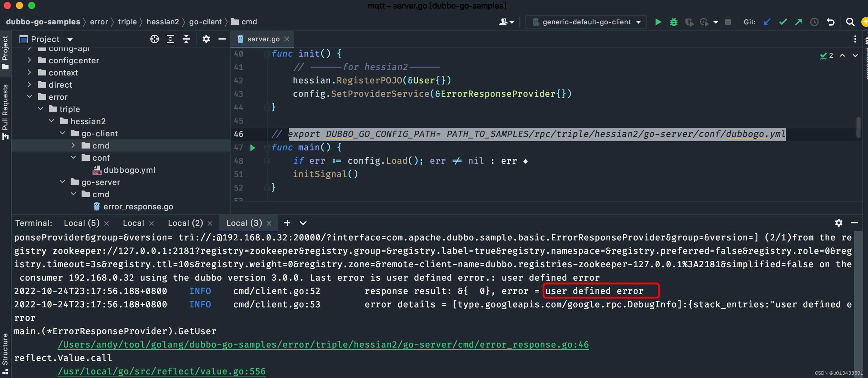Click the Git Push arrow icon
The height and width of the screenshot is (378, 868).
pos(798,22)
